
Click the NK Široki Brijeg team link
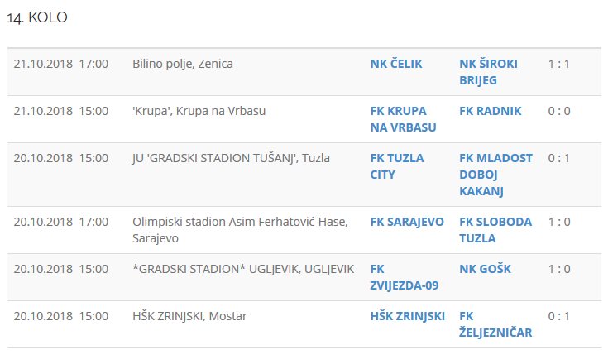coord(493,72)
